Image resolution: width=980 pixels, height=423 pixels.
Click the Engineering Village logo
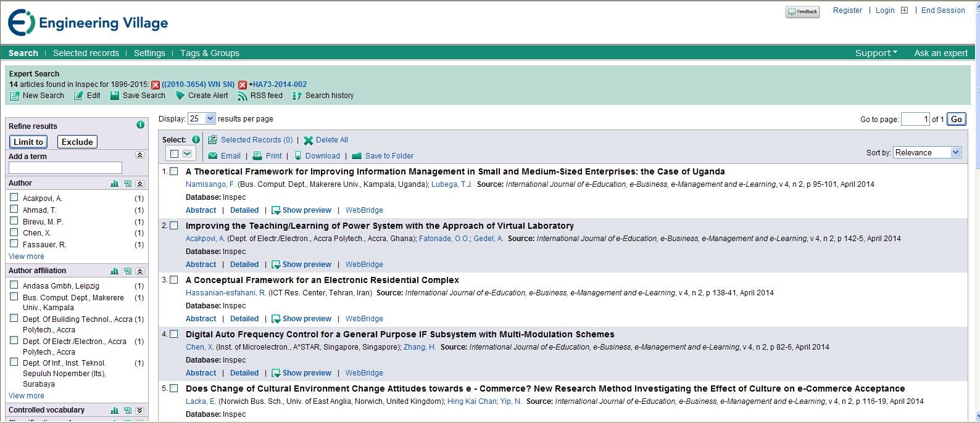click(88, 23)
